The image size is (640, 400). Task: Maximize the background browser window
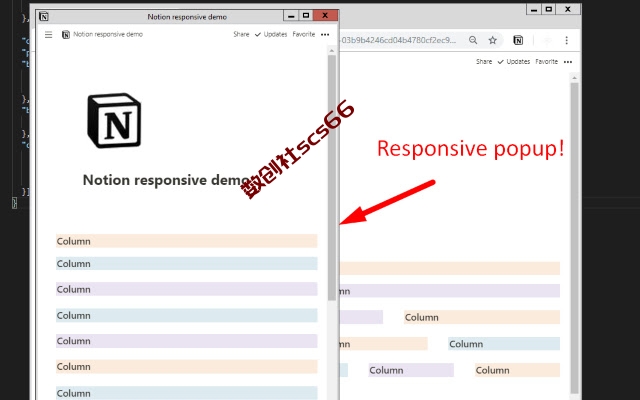point(549,9)
